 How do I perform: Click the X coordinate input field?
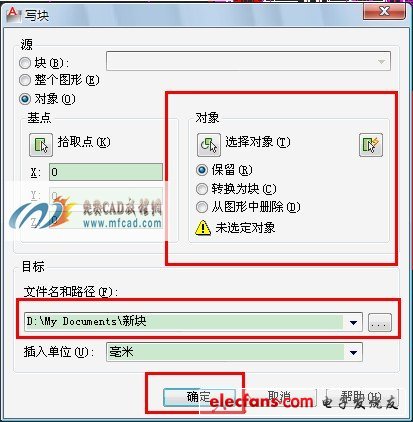coord(106,172)
